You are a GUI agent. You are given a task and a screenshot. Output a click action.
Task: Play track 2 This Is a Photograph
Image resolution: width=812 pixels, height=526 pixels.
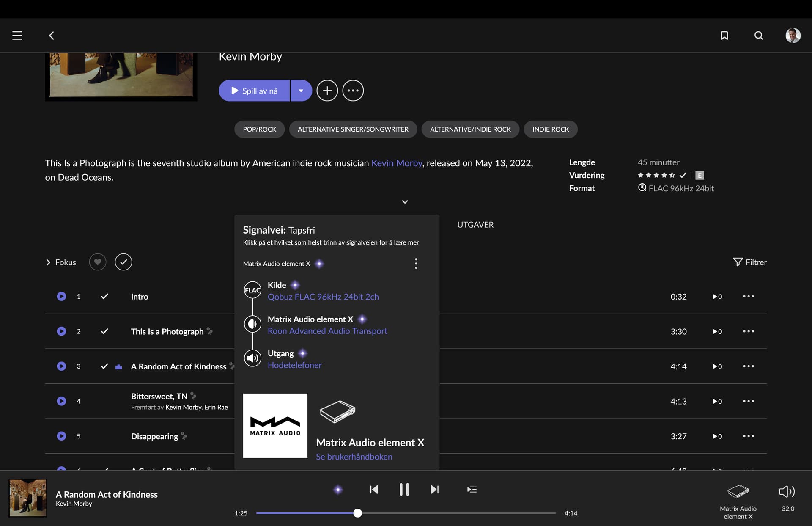(x=61, y=331)
